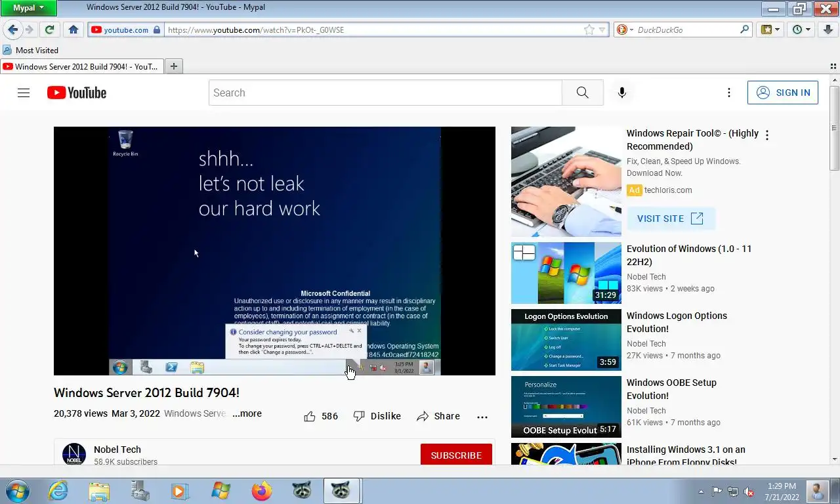Open Windows Media Player in taskbar
Screen dimensions: 840x504
tap(179, 491)
